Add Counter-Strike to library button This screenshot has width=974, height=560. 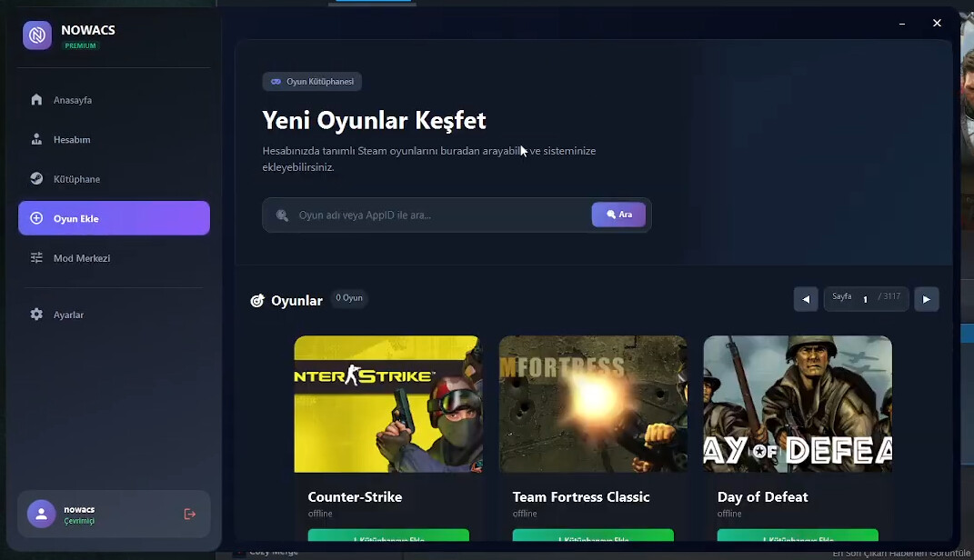[x=388, y=535]
